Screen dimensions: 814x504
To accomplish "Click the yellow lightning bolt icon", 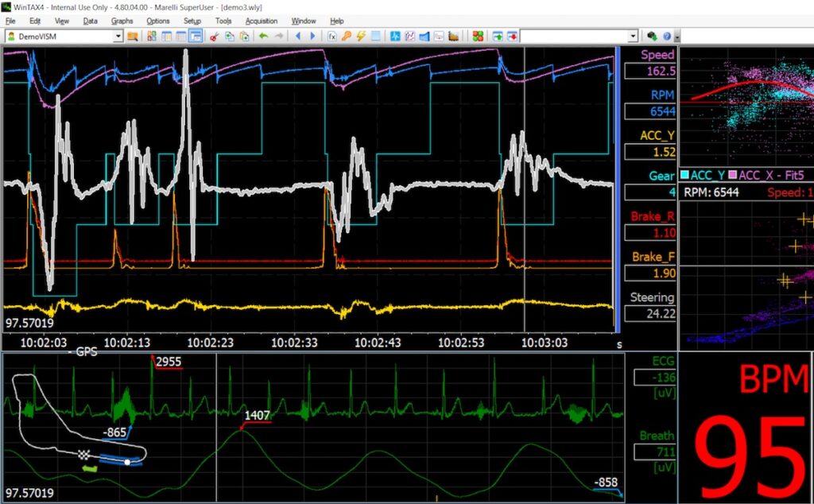I will tap(361, 37).
